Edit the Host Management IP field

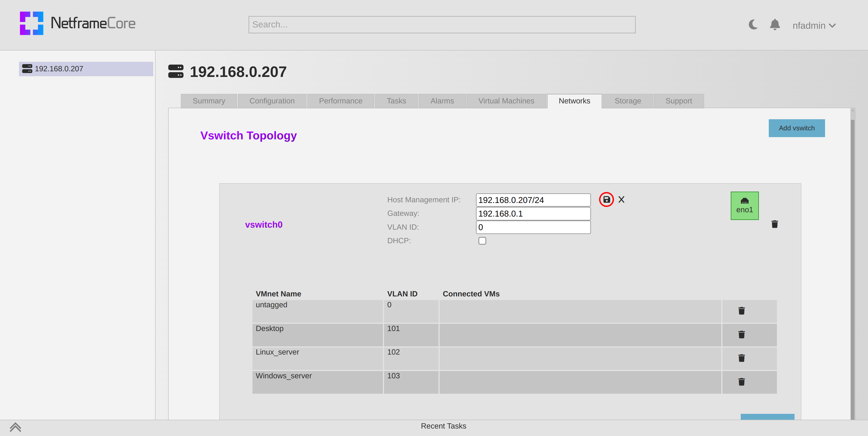tap(533, 200)
